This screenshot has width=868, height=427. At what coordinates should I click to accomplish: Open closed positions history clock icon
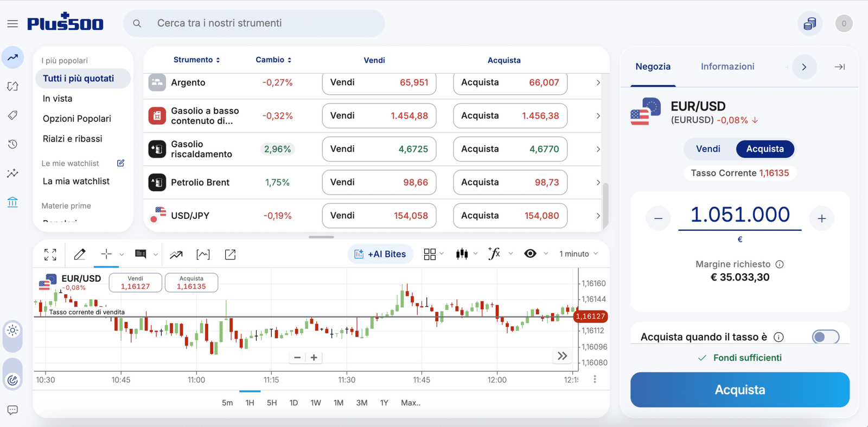coord(12,144)
